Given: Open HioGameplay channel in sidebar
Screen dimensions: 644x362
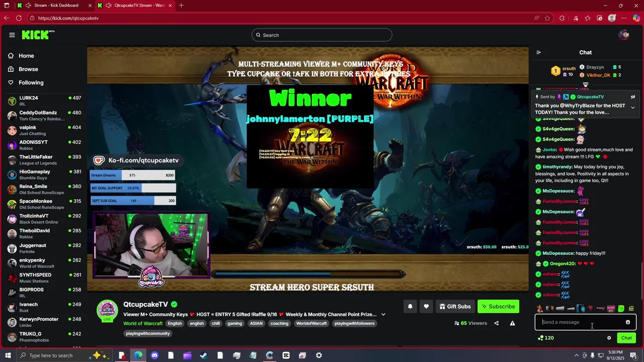Looking at the screenshot, I should click(44, 174).
